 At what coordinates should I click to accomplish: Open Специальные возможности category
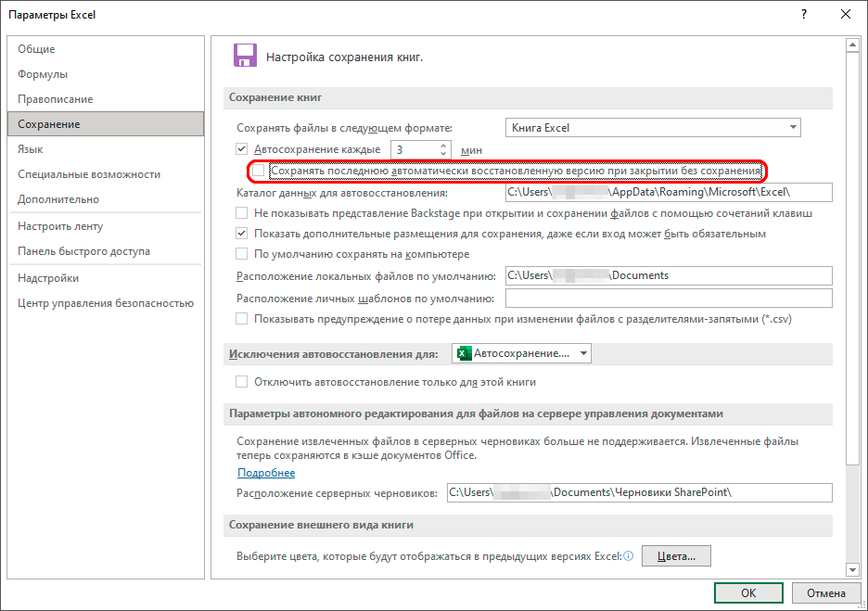[x=105, y=174]
